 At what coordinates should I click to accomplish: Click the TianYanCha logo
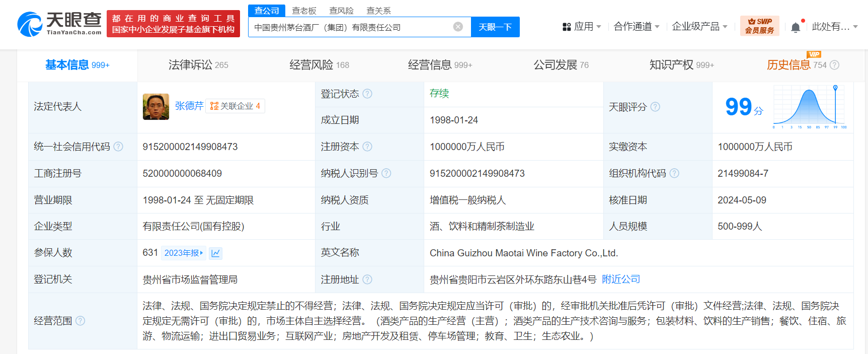59,24
